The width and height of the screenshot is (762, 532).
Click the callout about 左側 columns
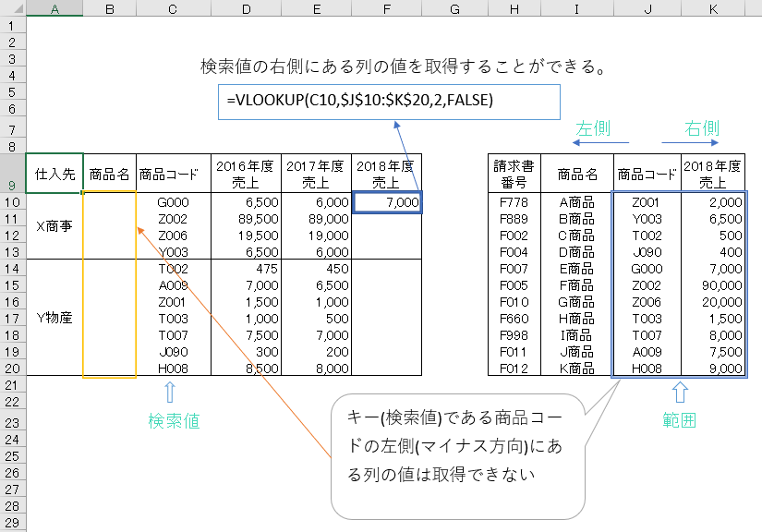pyautogui.click(x=458, y=456)
